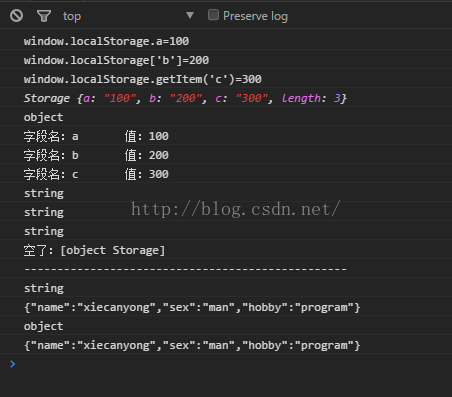Open the top context dropdown arrow
The height and width of the screenshot is (397, 452).
click(x=190, y=15)
